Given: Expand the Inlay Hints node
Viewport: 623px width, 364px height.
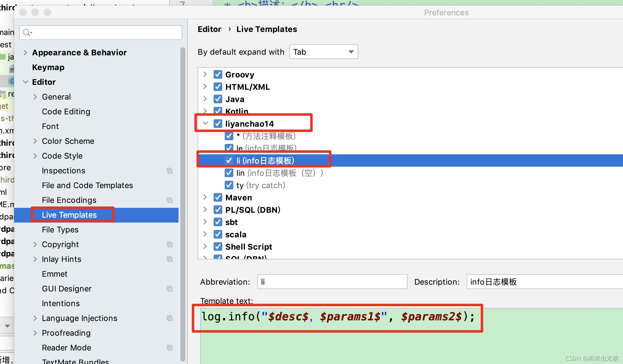Looking at the screenshot, I should click(35, 259).
